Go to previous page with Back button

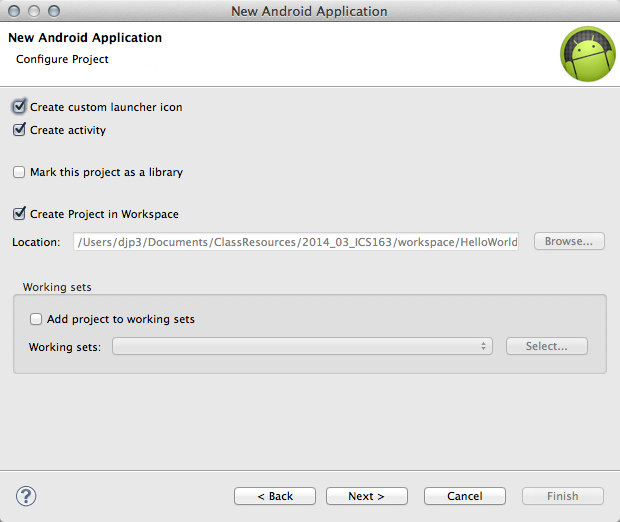coord(275,496)
